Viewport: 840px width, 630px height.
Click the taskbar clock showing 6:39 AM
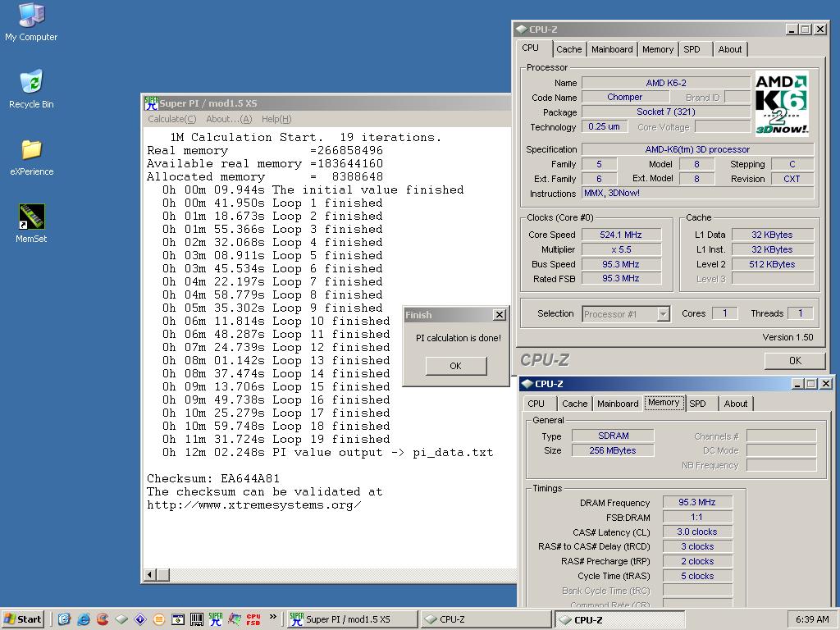tap(812, 619)
